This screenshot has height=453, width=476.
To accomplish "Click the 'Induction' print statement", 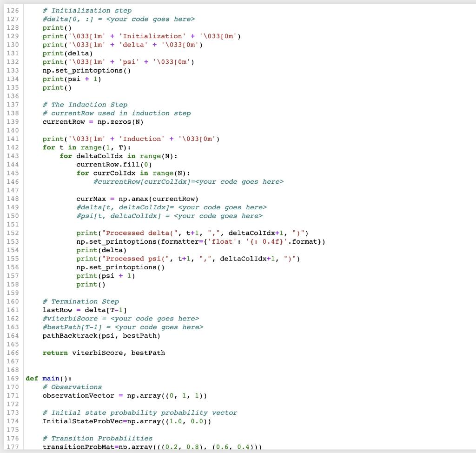I will point(130,139).
